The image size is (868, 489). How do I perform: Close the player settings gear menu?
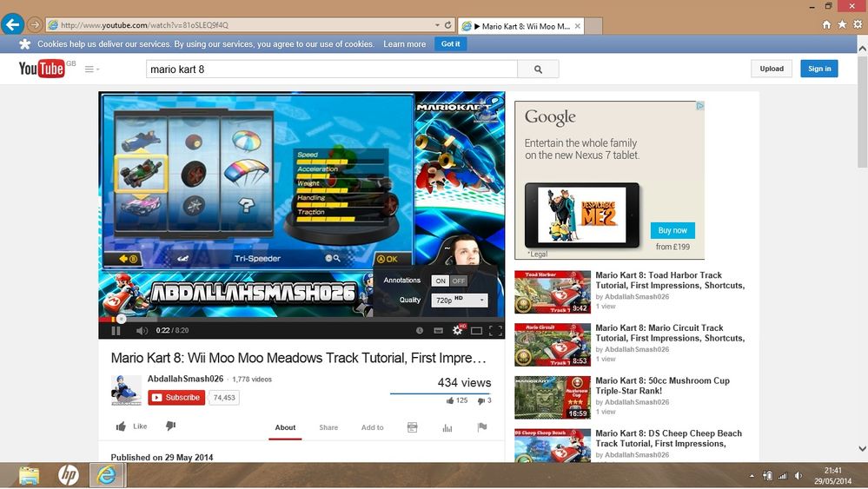(x=458, y=330)
